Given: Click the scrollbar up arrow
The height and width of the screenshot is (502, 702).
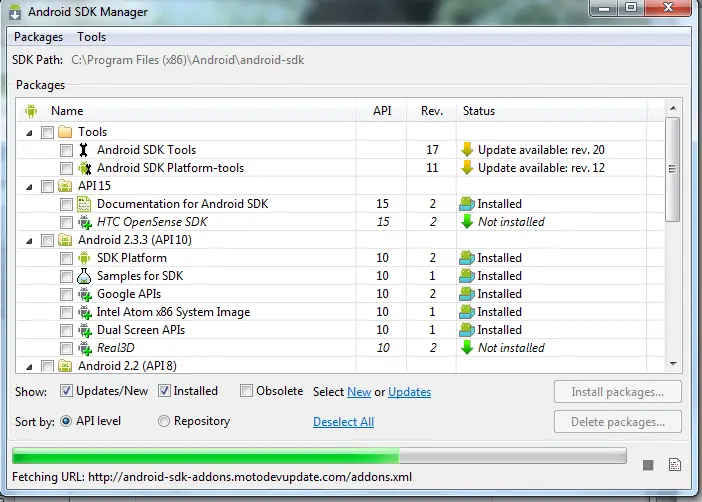Looking at the screenshot, I should pyautogui.click(x=672, y=108).
